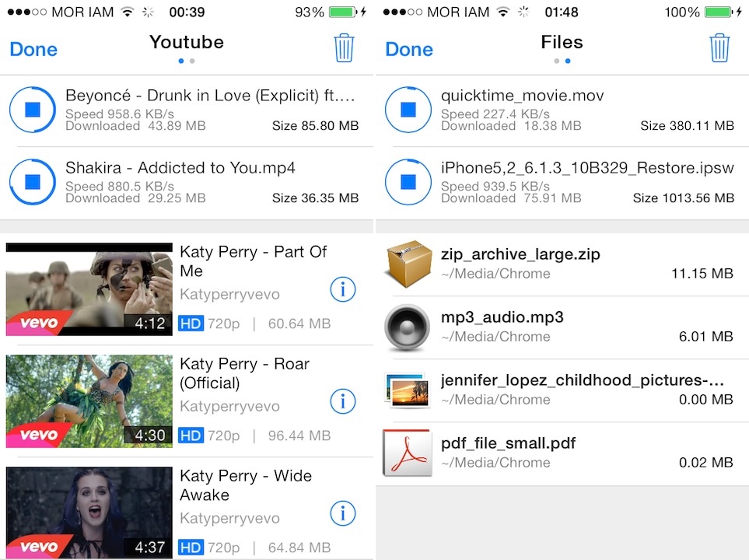The width and height of the screenshot is (749, 560).
Task: Tap the mp3 audio speaker icon
Action: click(x=407, y=327)
